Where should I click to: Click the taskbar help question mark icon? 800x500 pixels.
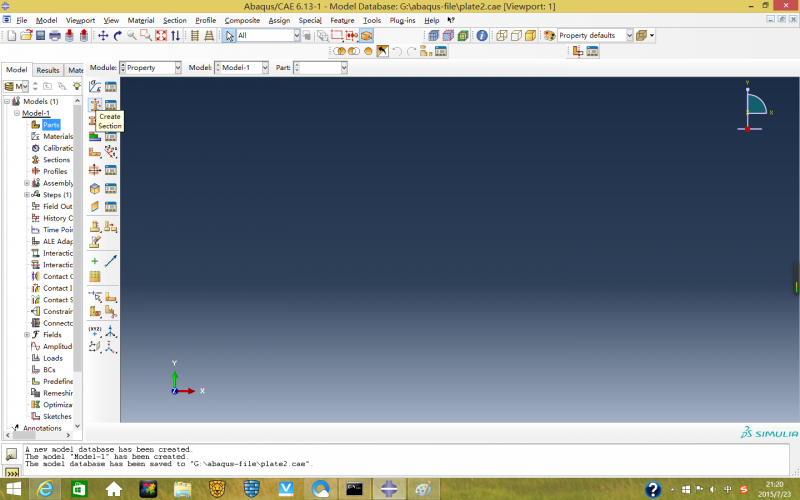[x=653, y=489]
